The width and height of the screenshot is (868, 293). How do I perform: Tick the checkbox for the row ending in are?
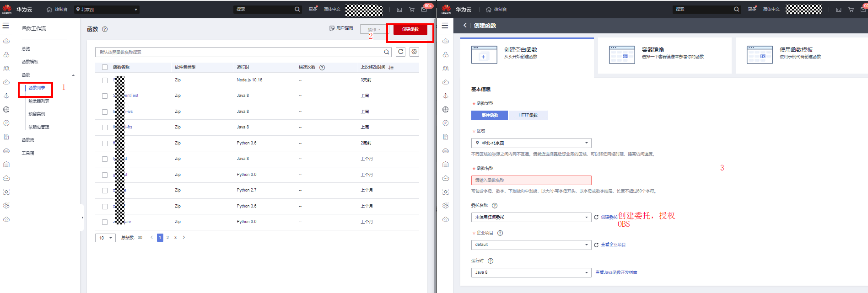point(105,222)
